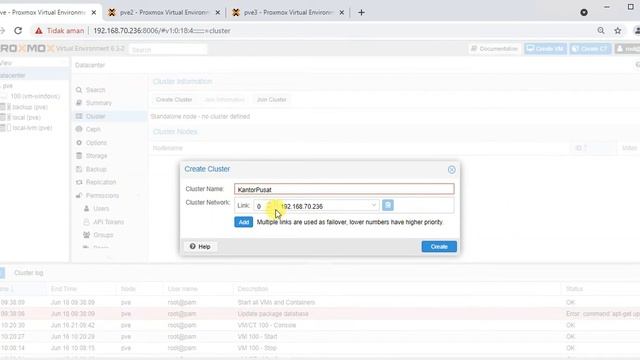This screenshot has width=640, height=360.
Task: Click the browser address bar URL
Action: (x=162, y=31)
